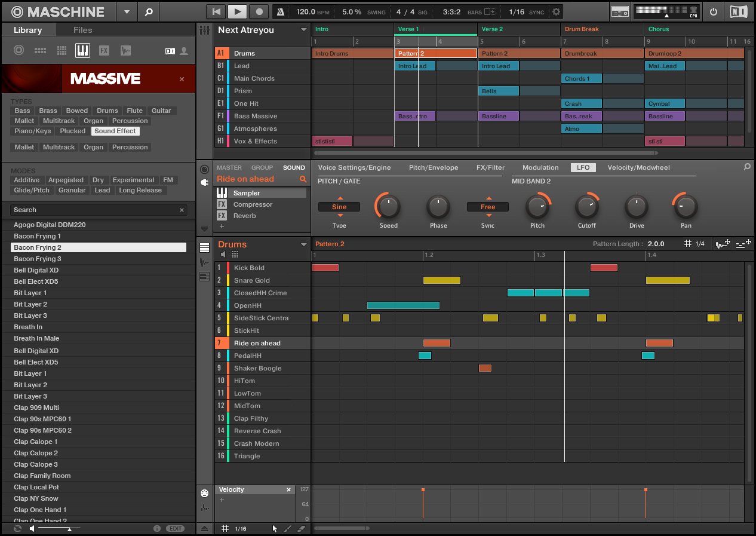Switch to the Files tab
This screenshot has width=756, height=536.
[x=82, y=30]
